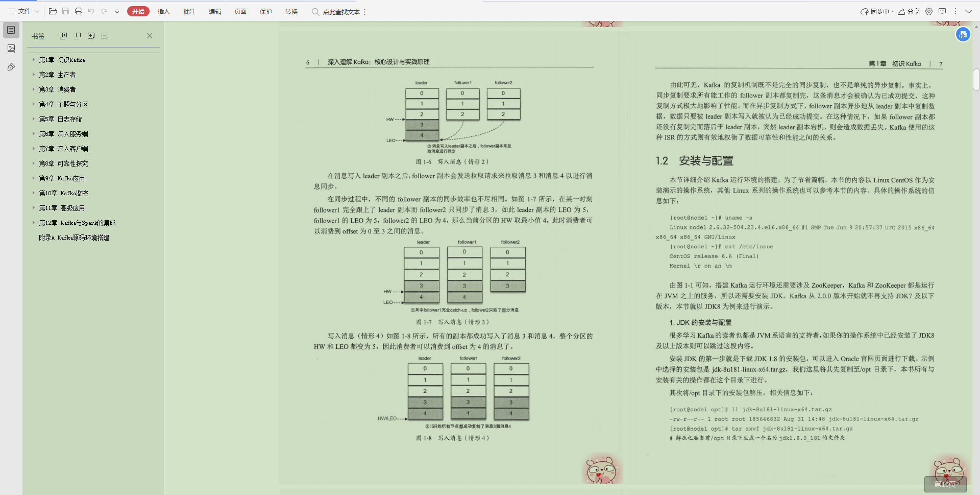Click the add bookmark icon
The image size is (980, 495).
[91, 36]
